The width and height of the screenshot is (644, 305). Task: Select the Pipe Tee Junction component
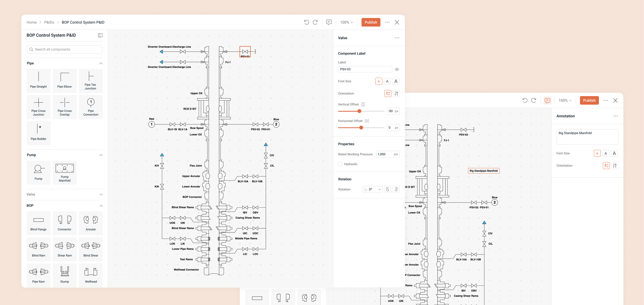point(91,81)
